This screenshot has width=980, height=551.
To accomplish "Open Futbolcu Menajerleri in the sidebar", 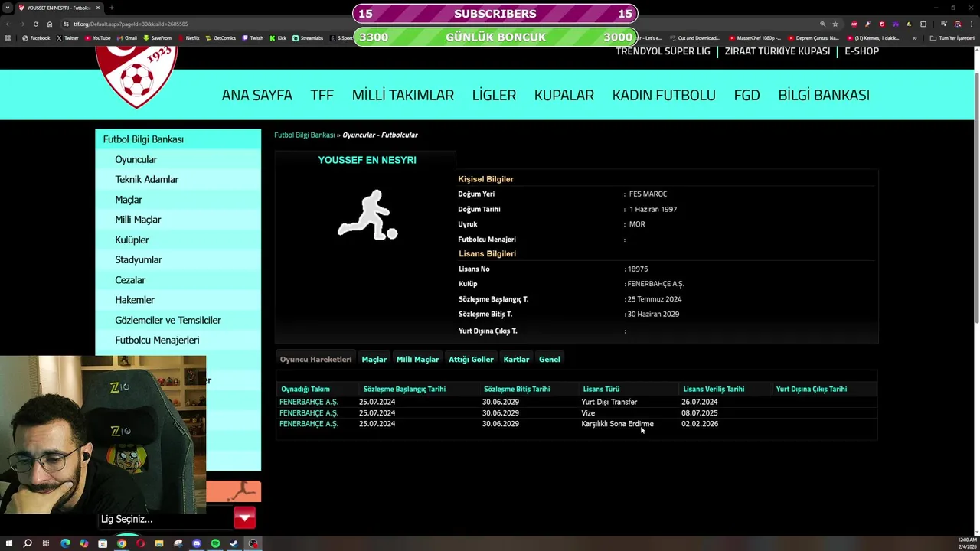I will (156, 340).
